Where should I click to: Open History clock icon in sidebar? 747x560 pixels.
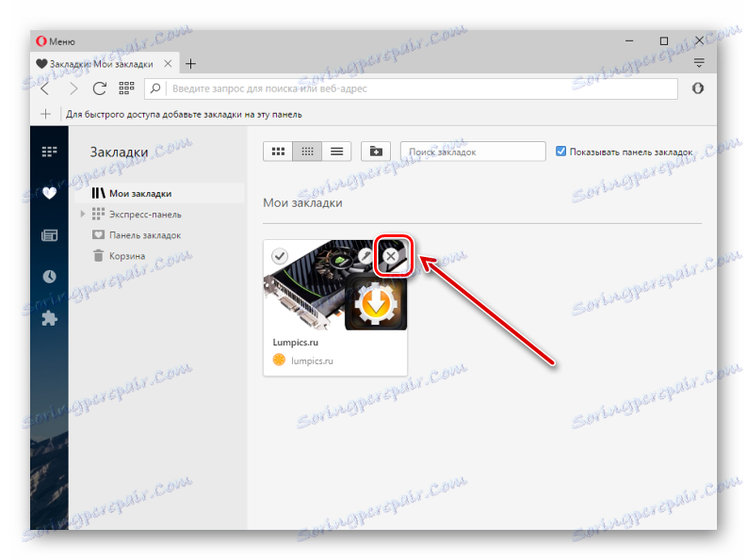49,276
